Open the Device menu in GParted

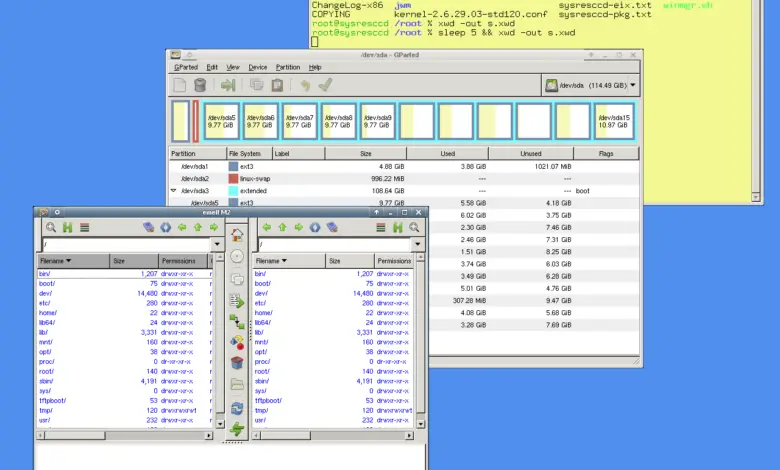[258, 67]
